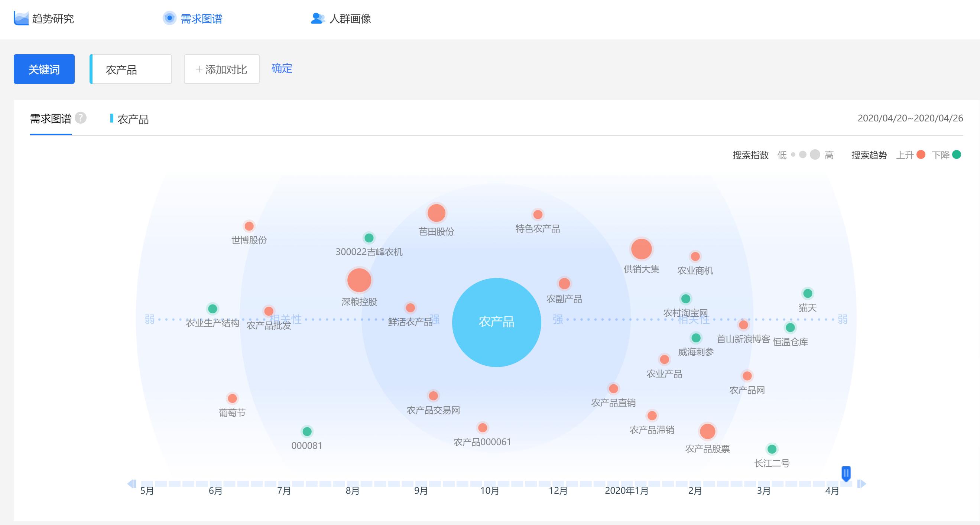
Task: Select the 需求图谱 underlined sub-tab
Action: [51, 119]
